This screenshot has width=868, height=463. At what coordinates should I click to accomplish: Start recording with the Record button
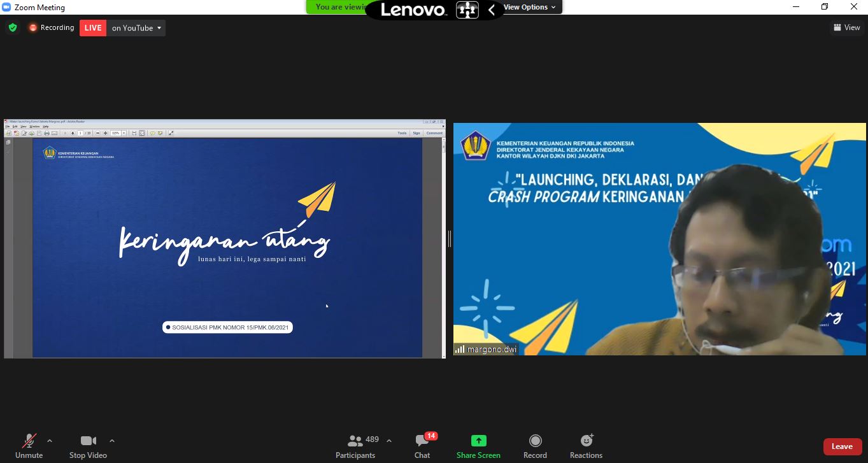[535, 446]
